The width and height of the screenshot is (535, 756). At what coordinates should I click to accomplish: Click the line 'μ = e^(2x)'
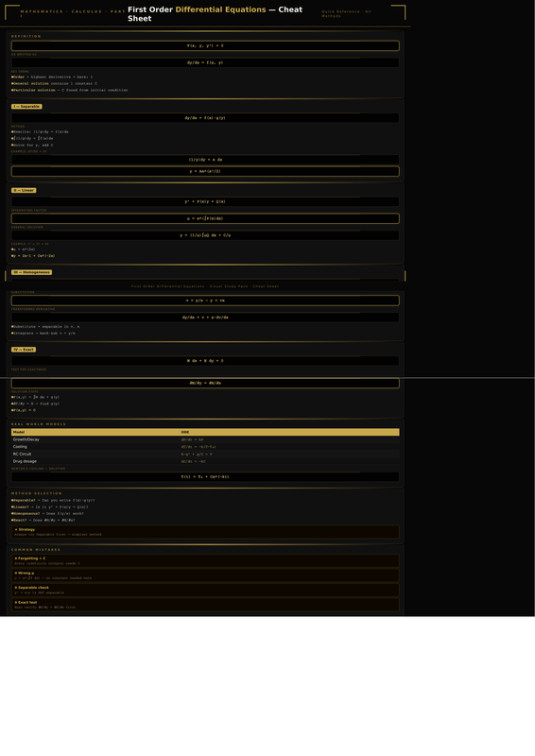pyautogui.click(x=23, y=249)
